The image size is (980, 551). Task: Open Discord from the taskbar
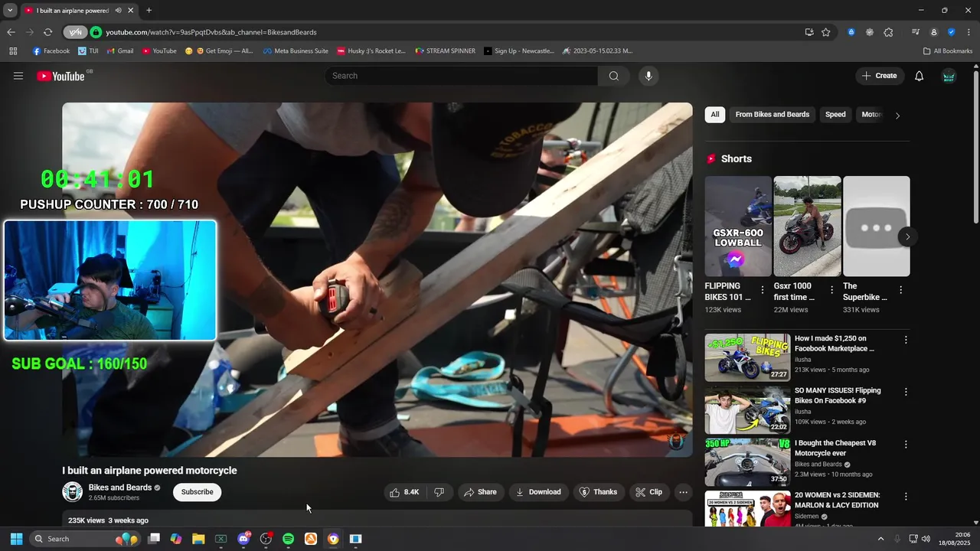click(x=243, y=539)
